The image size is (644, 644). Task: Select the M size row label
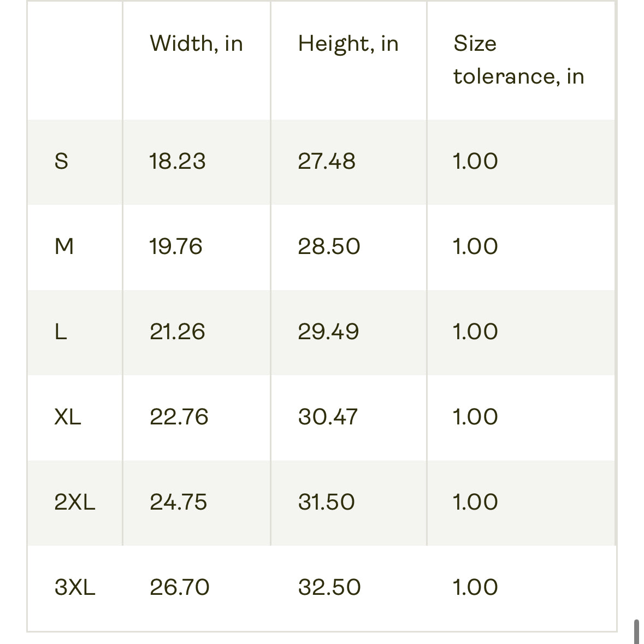(x=64, y=246)
